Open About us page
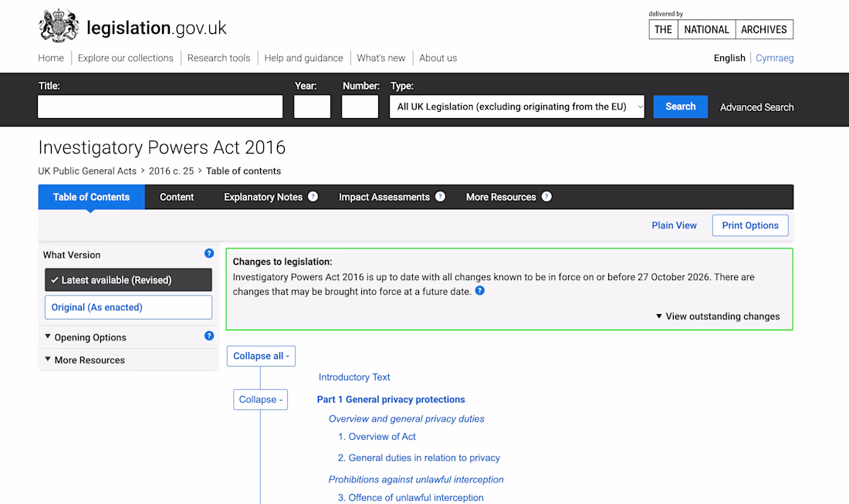Viewport: 849px width, 504px height. [438, 58]
